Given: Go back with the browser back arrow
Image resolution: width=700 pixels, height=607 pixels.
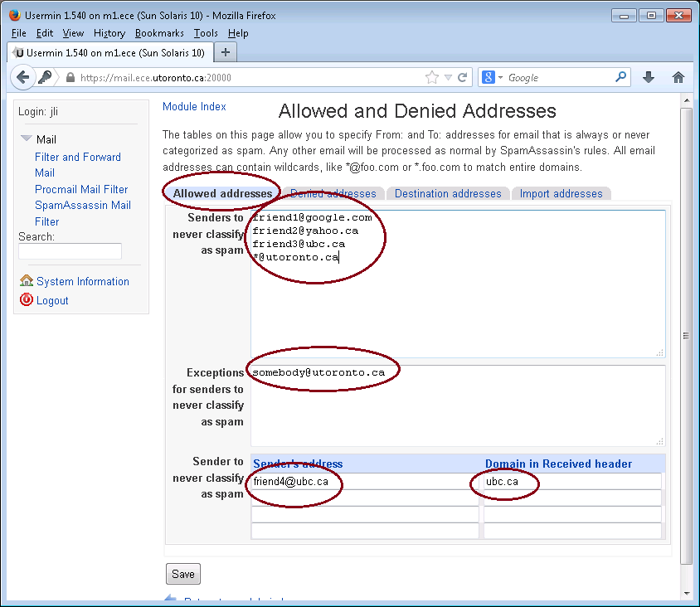Looking at the screenshot, I should (22, 77).
